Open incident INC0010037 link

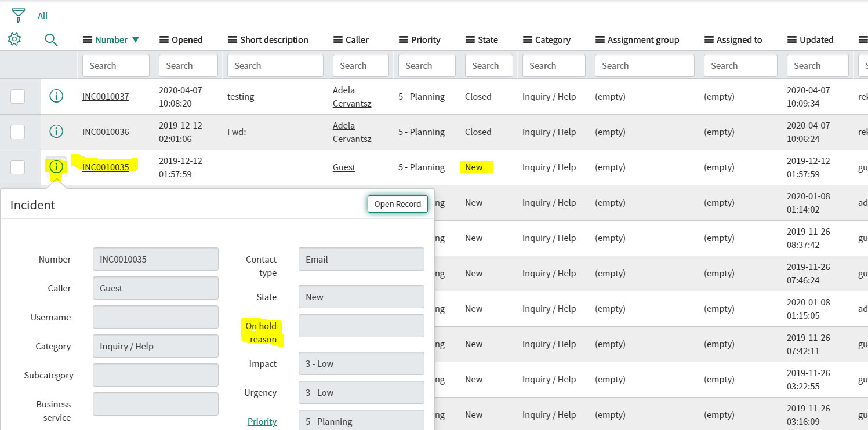[x=106, y=97]
